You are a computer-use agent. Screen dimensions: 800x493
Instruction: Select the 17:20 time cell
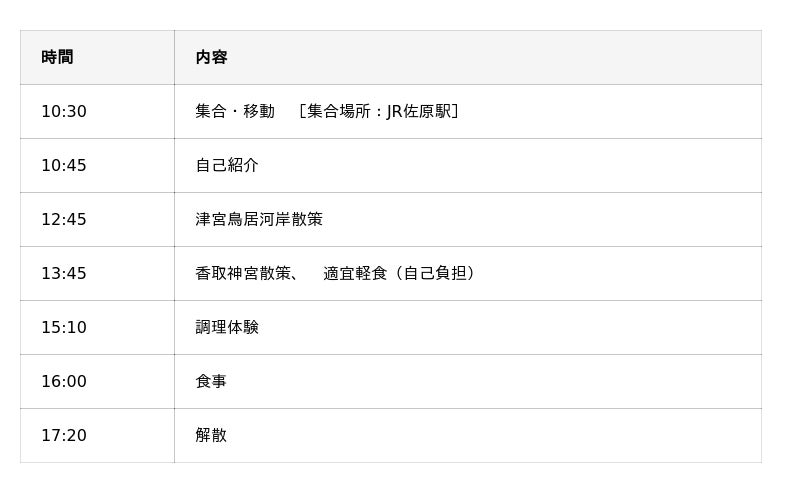64,436
